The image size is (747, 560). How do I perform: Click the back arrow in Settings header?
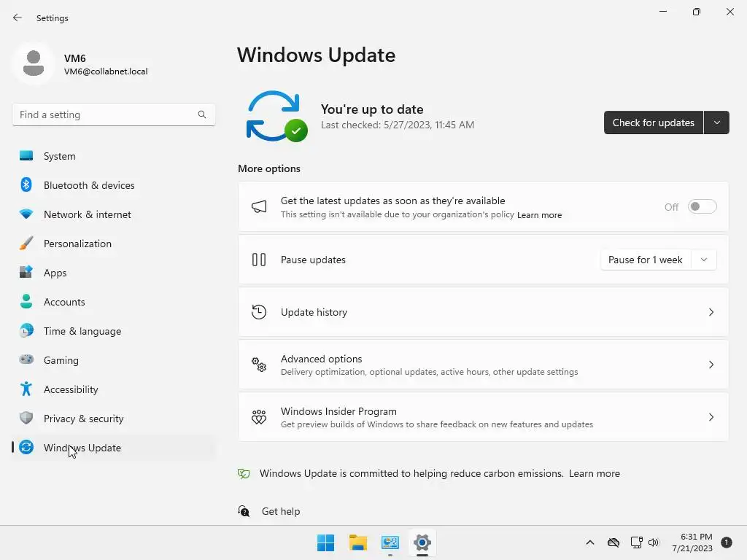coord(18,17)
